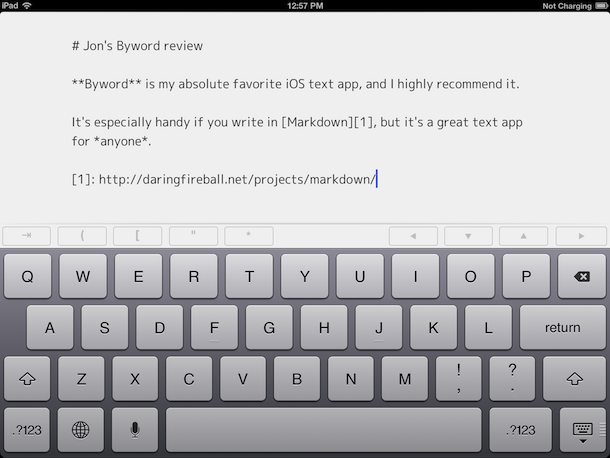Tap the G key
Viewport: 610px width, 458px height.
click(x=269, y=327)
